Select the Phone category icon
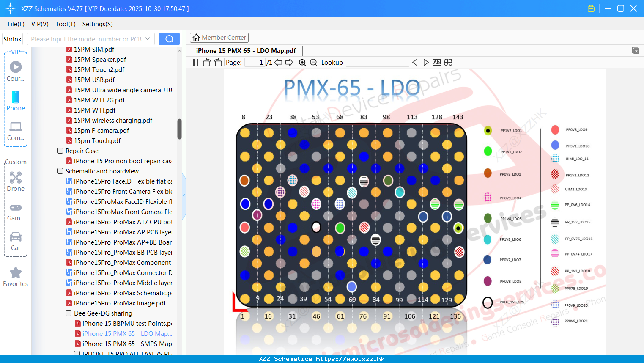This screenshot has width=644, height=363. click(16, 101)
